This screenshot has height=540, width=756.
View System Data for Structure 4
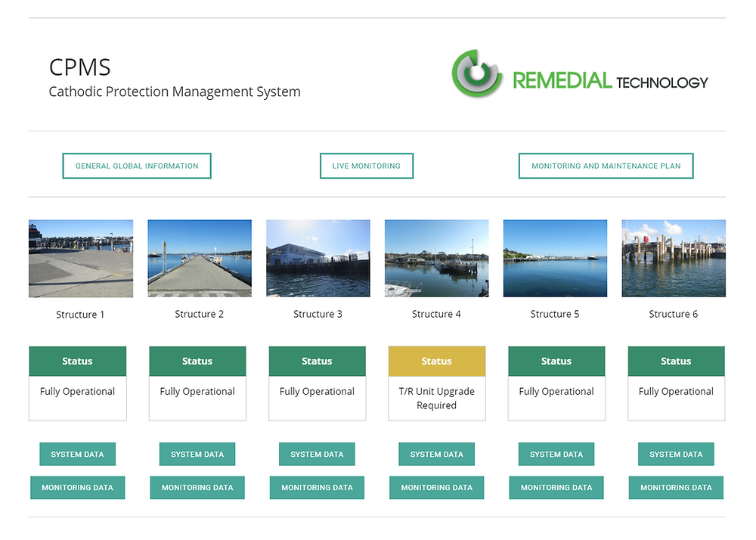pyautogui.click(x=436, y=454)
